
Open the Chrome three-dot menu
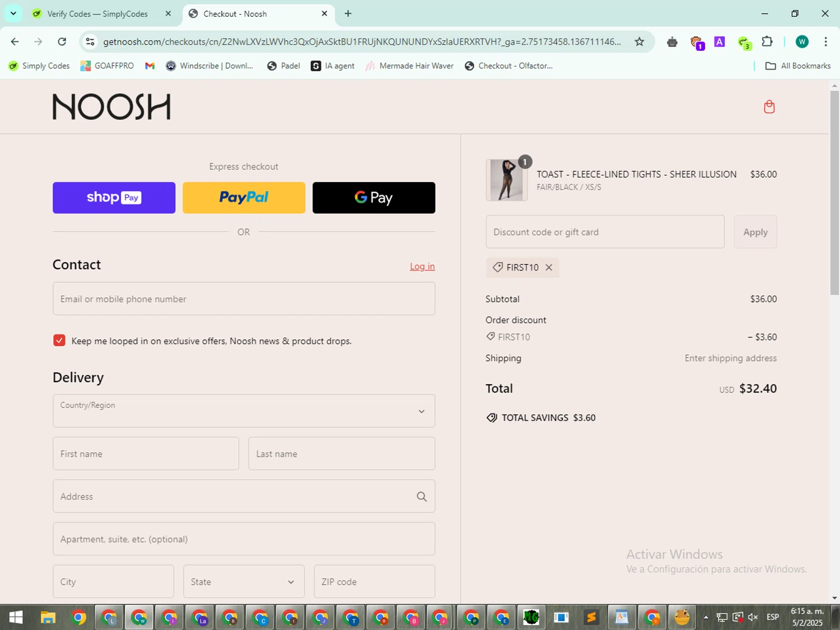coord(825,41)
